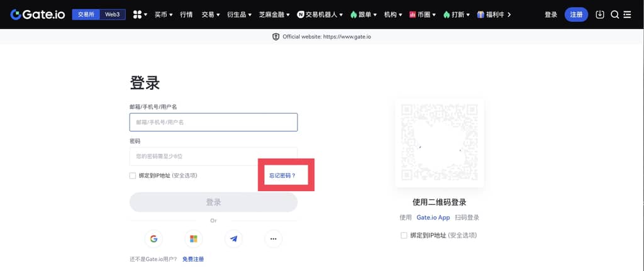This screenshot has width=644, height=271.
Task: Check 绑定到IP地址 under password field
Action: tap(132, 175)
